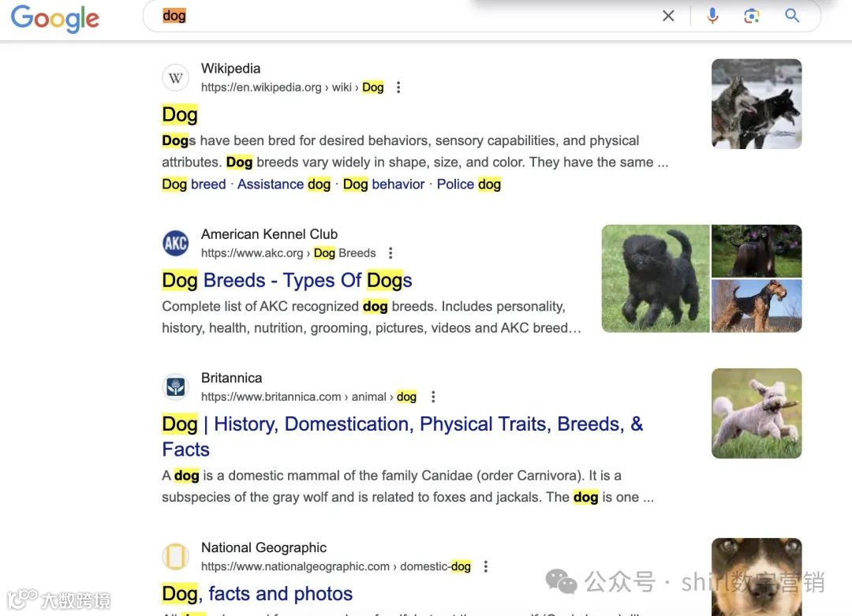Click the poodle with stick thumbnail
The width and height of the screenshot is (852, 616).
pyautogui.click(x=757, y=413)
